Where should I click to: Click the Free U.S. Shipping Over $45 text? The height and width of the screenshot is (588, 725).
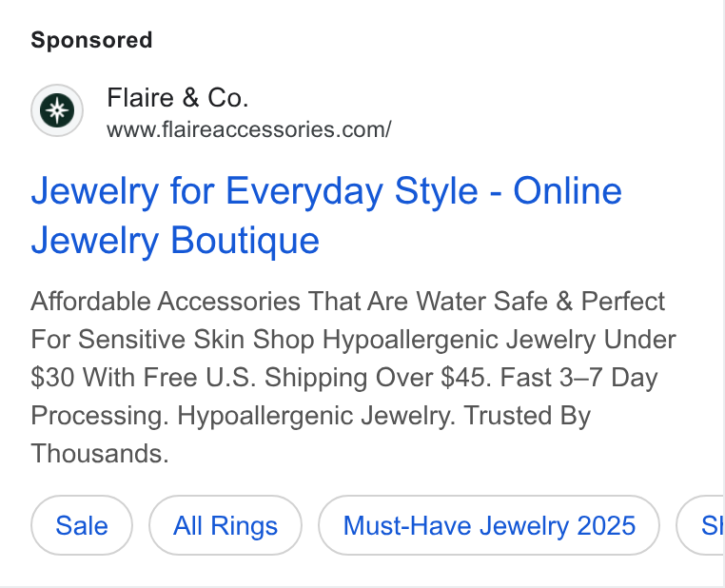click(x=315, y=377)
